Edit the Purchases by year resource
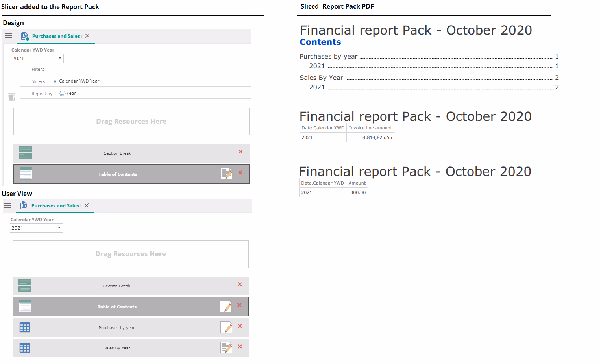The height and width of the screenshot is (364, 601). (226, 327)
